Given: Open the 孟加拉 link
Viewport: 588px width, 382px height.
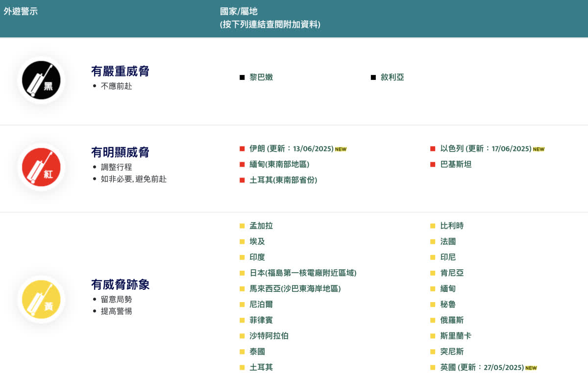Looking at the screenshot, I should pos(261,226).
